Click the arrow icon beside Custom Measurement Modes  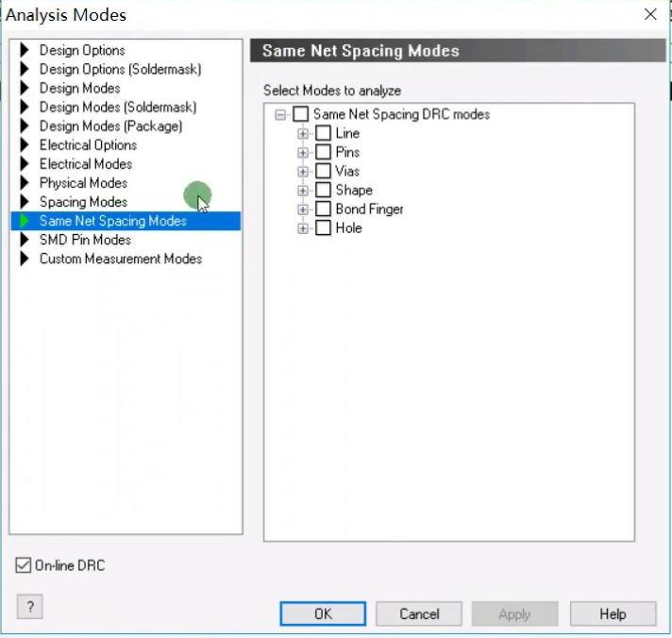tap(25, 259)
